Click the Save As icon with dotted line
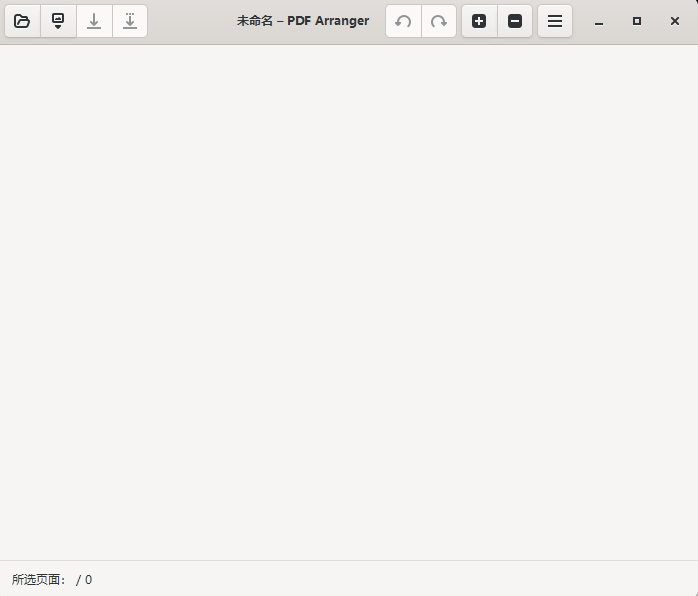Screen dimensions: 698x596 [x=130, y=21]
